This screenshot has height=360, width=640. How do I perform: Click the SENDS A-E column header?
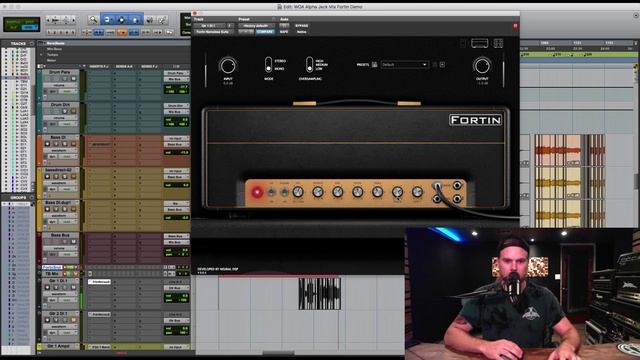(124, 66)
